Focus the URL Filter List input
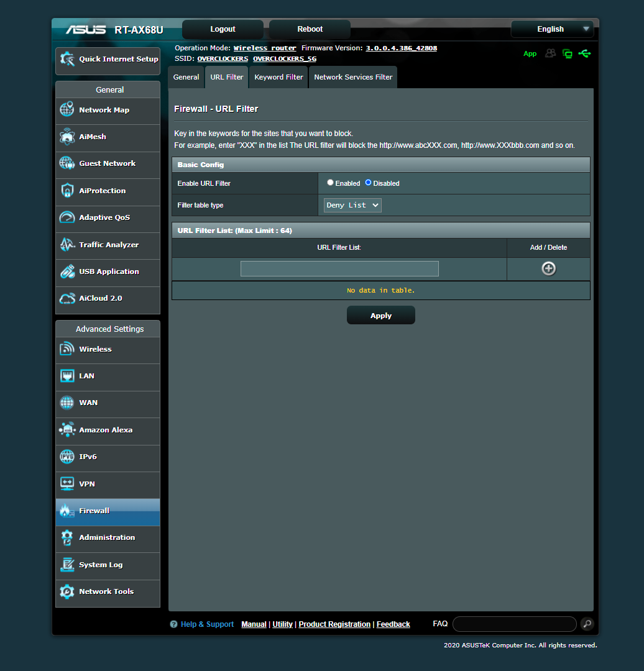644x671 pixels. click(339, 269)
